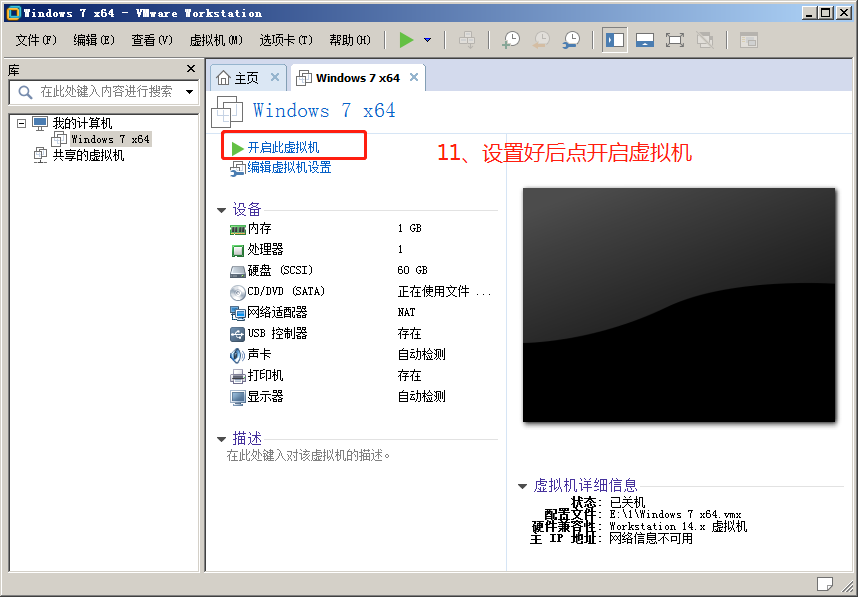Viewport: 858px width, 597px height.
Task: Open the 选项卡(T) menu
Action: pos(286,40)
